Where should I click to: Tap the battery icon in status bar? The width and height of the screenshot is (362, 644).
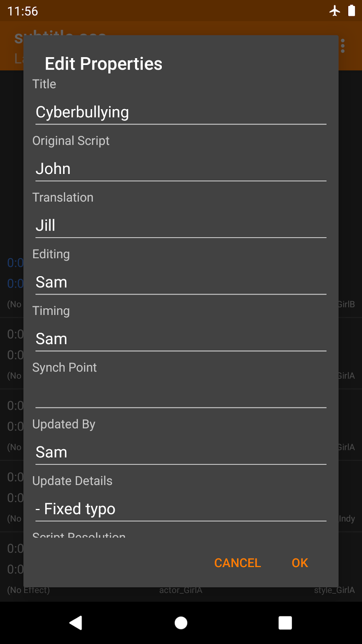pos(351,11)
